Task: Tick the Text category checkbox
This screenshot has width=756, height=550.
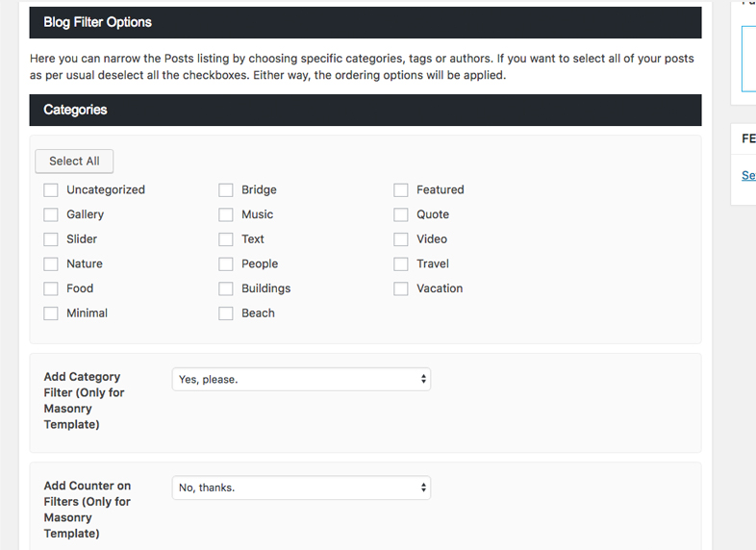Action: 226,239
